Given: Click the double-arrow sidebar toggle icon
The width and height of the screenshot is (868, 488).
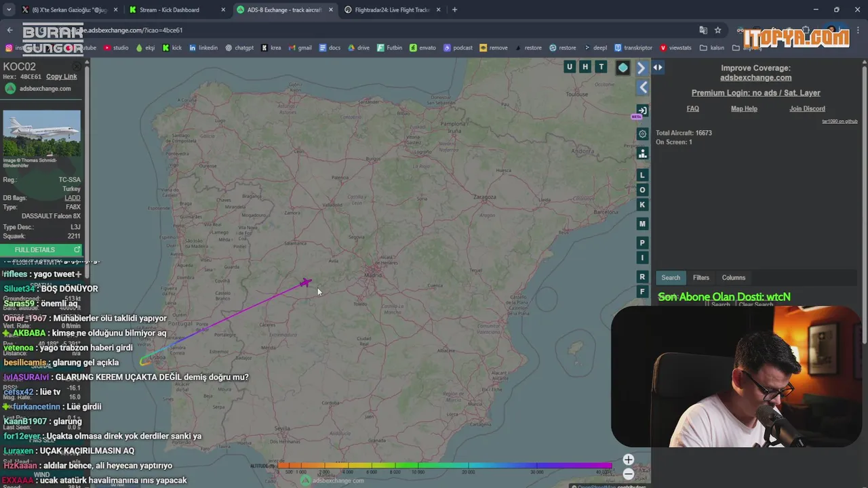Looking at the screenshot, I should [x=658, y=67].
